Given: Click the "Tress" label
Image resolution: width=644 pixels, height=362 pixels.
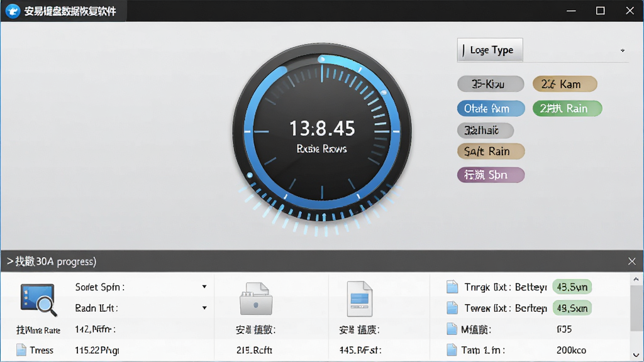Looking at the screenshot, I should point(42,350).
